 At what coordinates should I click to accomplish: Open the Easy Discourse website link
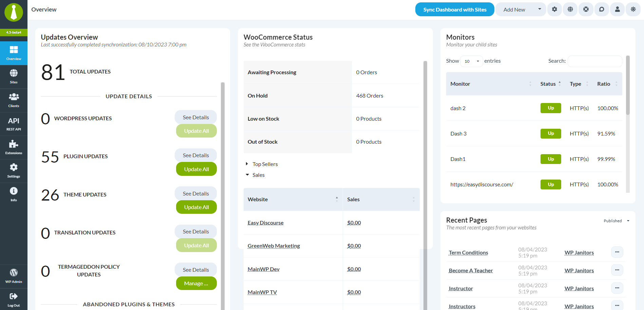pos(265,223)
